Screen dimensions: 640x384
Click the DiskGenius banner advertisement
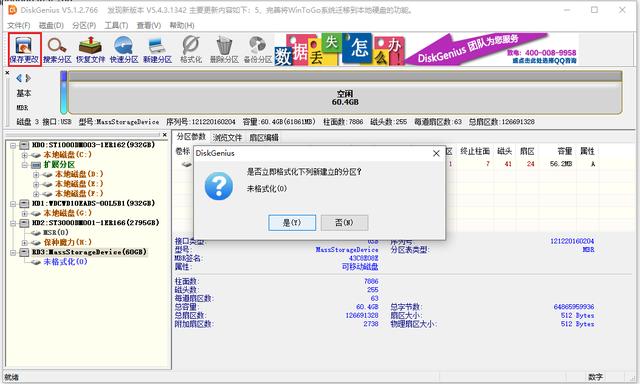coord(427,49)
